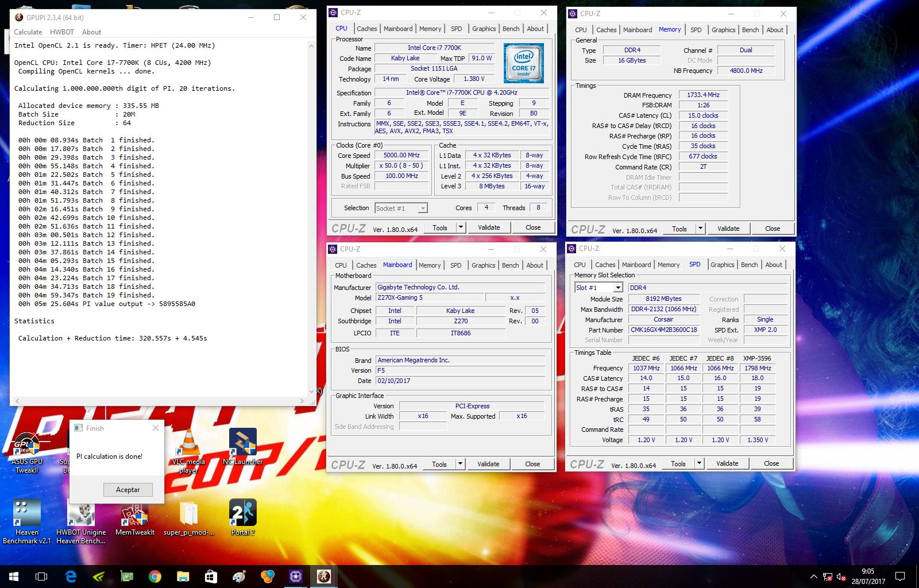Click Validate in the CPU tab window
The width and height of the screenshot is (919, 588).
(x=489, y=227)
